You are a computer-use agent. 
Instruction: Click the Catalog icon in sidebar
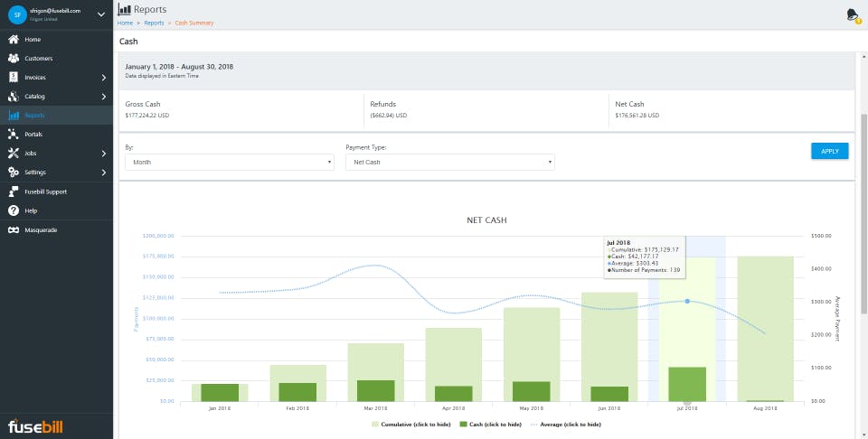14,97
